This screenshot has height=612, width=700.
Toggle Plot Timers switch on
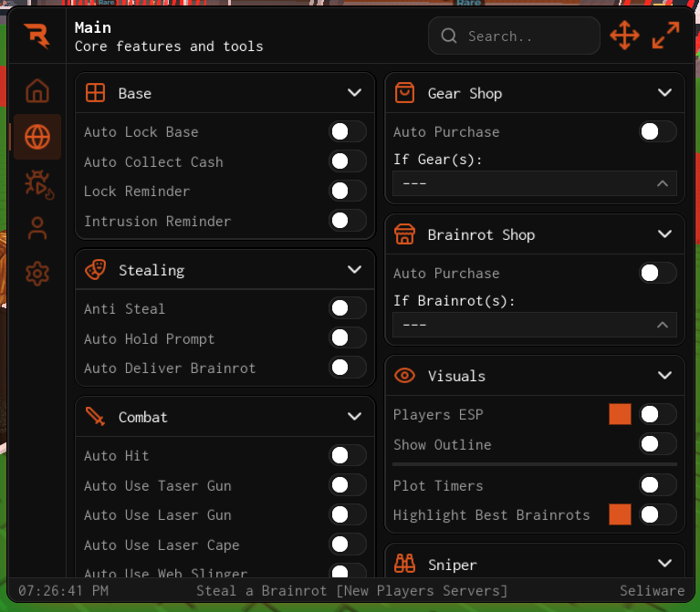click(x=657, y=485)
